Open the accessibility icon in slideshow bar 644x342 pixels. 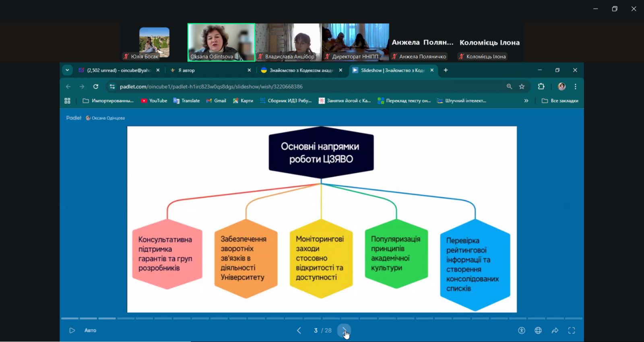[522, 330]
